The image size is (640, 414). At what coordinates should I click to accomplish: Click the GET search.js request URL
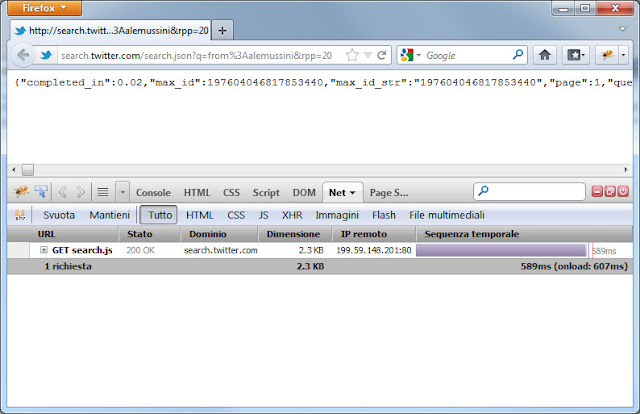pos(82,250)
